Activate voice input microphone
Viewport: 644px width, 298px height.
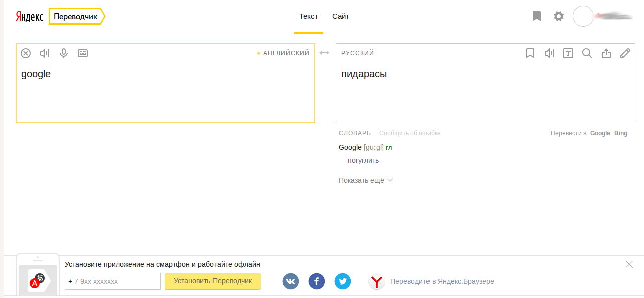pyautogui.click(x=64, y=53)
